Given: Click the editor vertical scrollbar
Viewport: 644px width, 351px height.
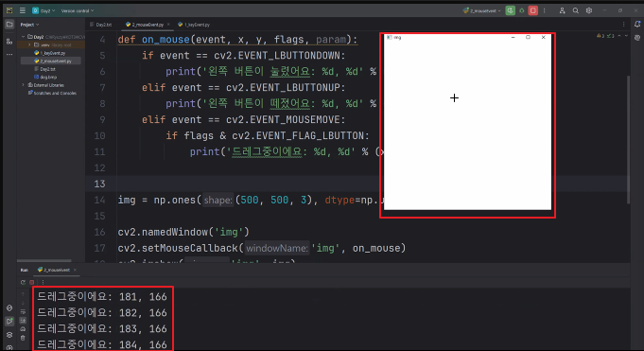Looking at the screenshot, I should coord(628,140).
